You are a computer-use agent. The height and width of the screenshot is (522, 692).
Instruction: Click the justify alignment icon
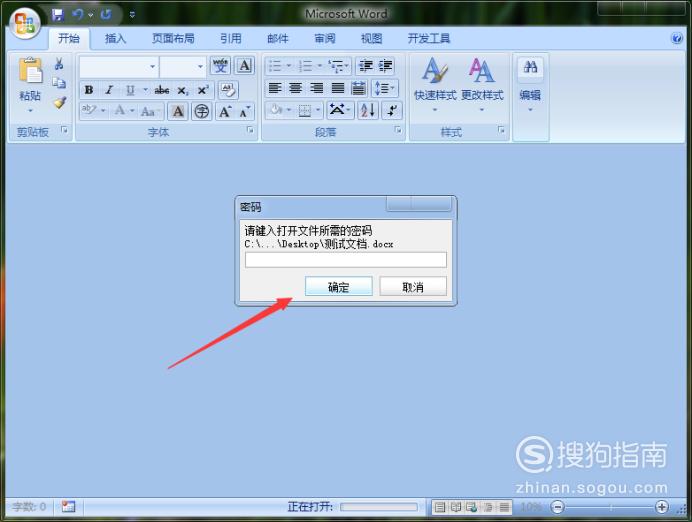point(338,88)
